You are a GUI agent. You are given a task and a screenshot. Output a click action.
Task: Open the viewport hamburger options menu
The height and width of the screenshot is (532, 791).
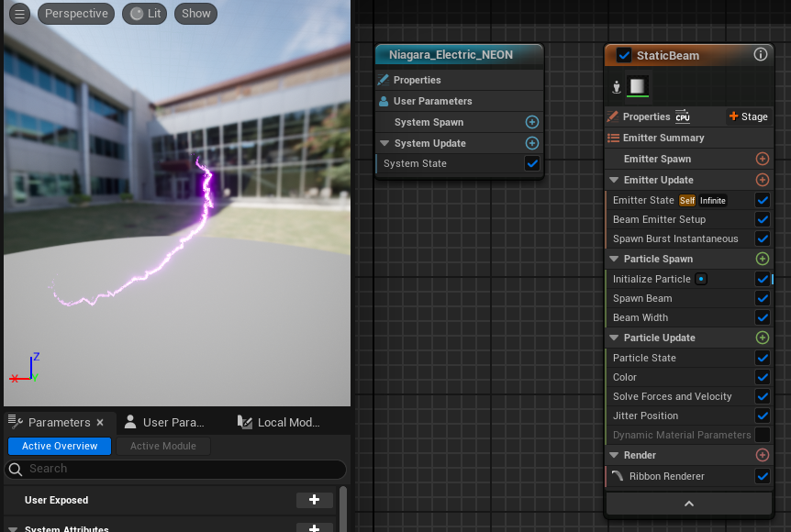[19, 14]
